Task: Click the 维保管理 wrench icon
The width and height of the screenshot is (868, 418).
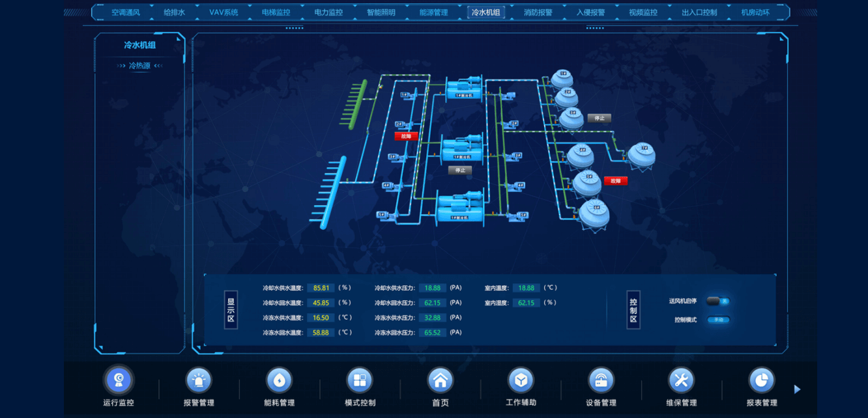Action: pos(681,380)
